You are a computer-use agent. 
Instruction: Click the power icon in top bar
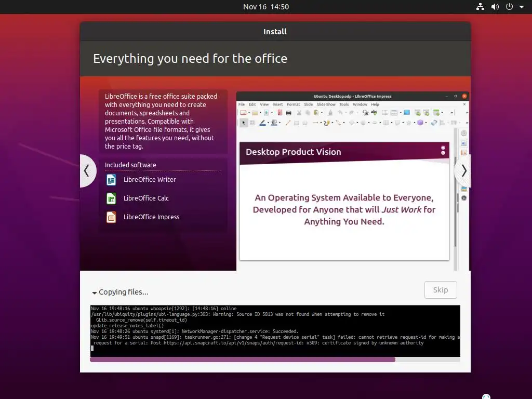pyautogui.click(x=509, y=6)
